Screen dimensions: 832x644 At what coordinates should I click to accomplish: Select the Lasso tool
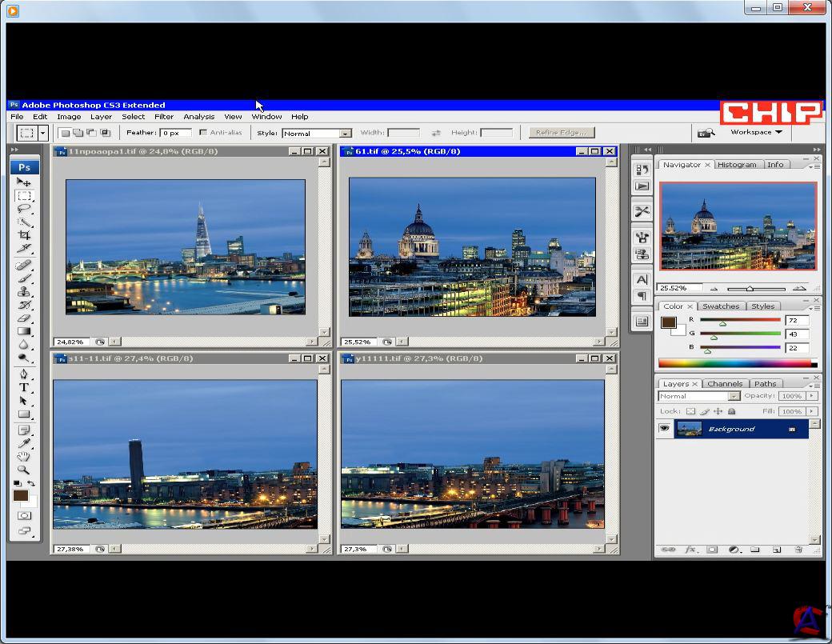click(24, 209)
